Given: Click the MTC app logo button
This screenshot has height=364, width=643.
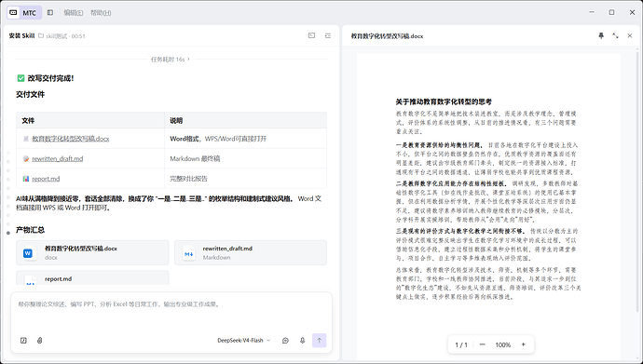Looking at the screenshot, I should pyautogui.click(x=24, y=13).
